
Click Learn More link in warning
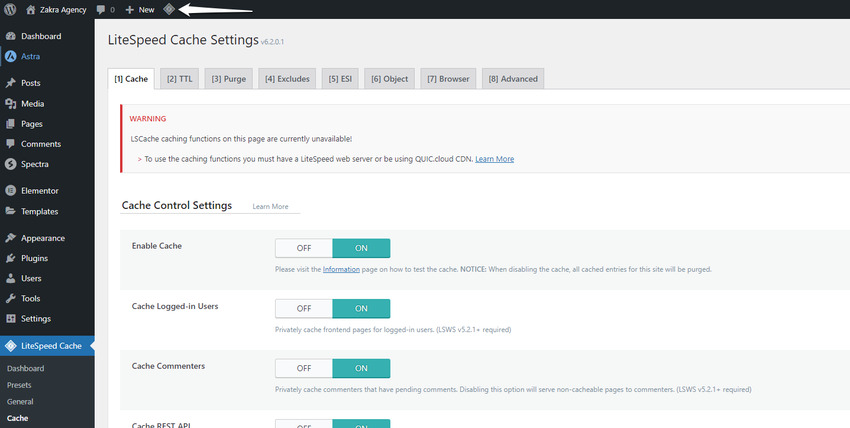[x=494, y=159]
